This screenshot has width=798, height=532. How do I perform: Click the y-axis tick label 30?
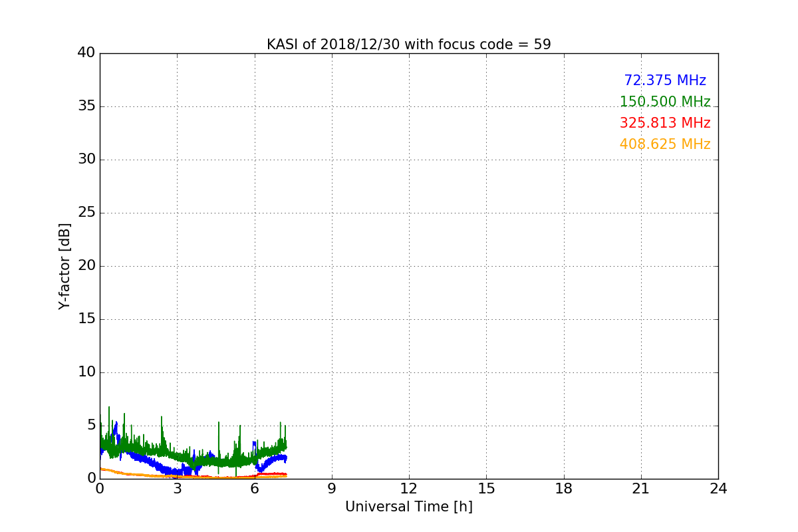[x=86, y=160]
